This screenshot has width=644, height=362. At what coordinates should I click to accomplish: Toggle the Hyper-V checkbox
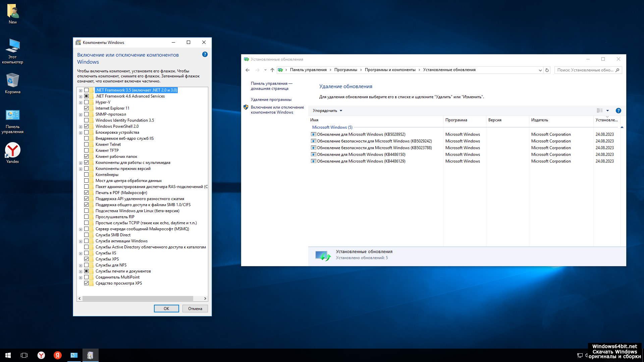[87, 102]
